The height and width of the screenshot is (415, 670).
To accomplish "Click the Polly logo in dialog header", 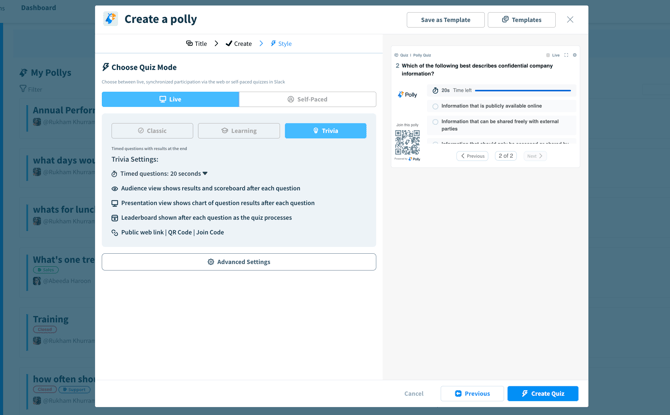I will click(111, 19).
